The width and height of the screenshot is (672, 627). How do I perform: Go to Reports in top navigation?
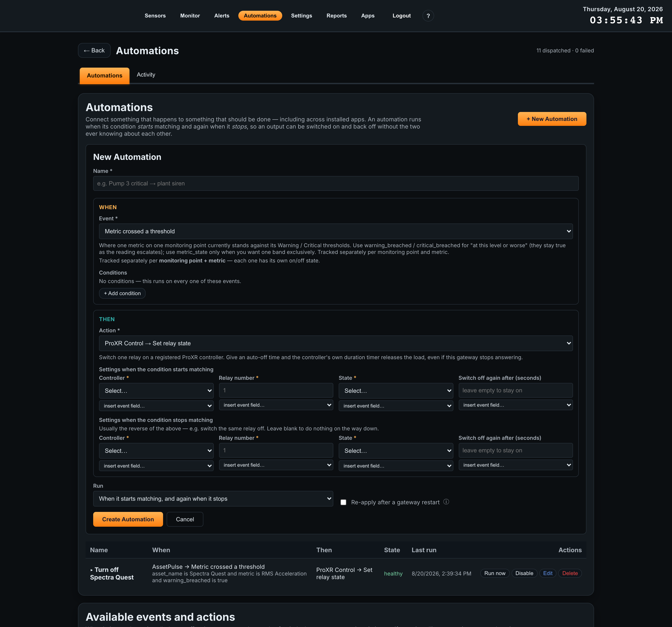coord(336,15)
